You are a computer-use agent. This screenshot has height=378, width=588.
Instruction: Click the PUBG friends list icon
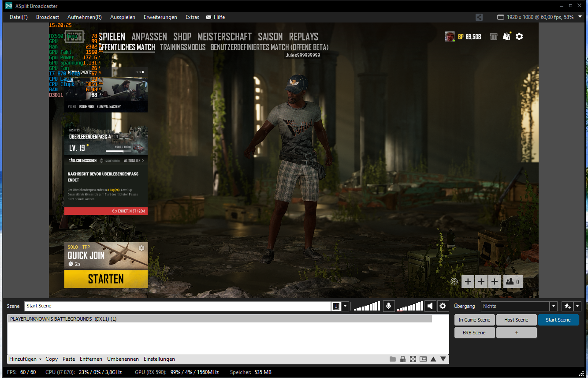point(513,281)
